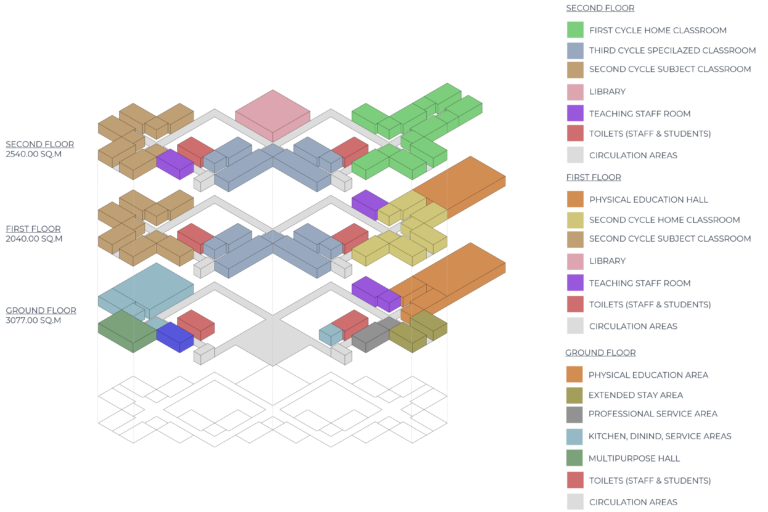Click the bright blue block on ground floor
Screen dimensions: 768x512
[175, 337]
